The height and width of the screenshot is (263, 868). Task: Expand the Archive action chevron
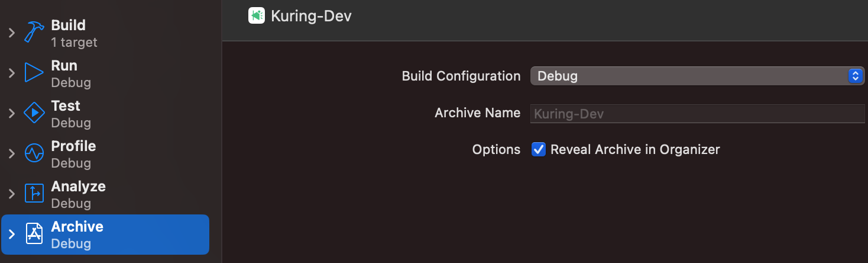coord(11,235)
